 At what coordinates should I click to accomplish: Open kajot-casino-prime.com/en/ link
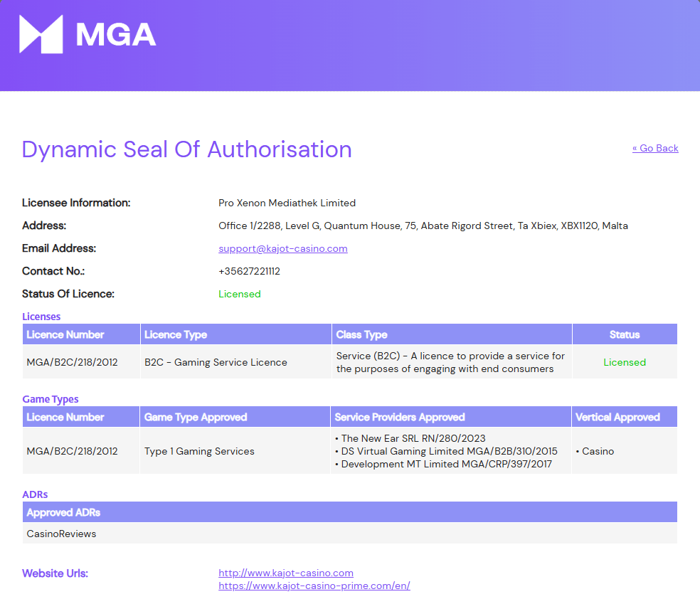[314, 586]
